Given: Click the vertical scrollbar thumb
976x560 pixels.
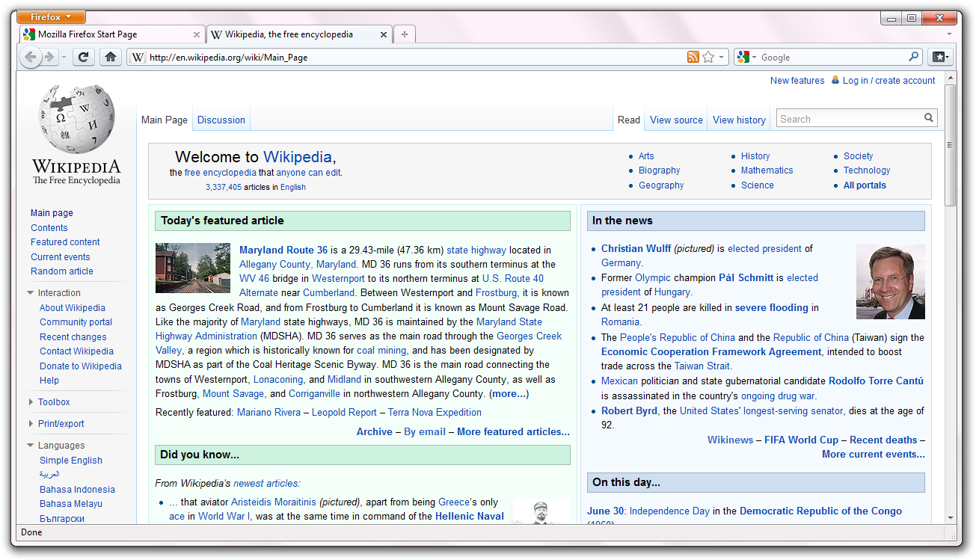Looking at the screenshot, I should tap(951, 145).
